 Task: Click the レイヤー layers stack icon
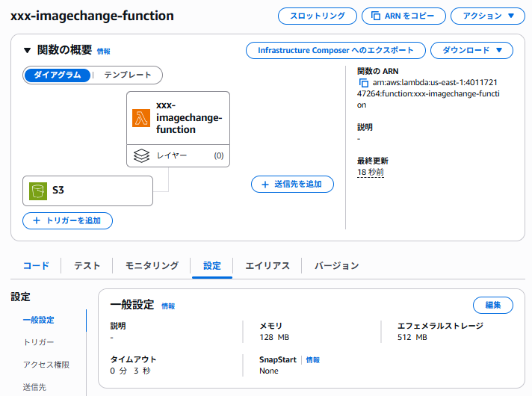(x=141, y=155)
